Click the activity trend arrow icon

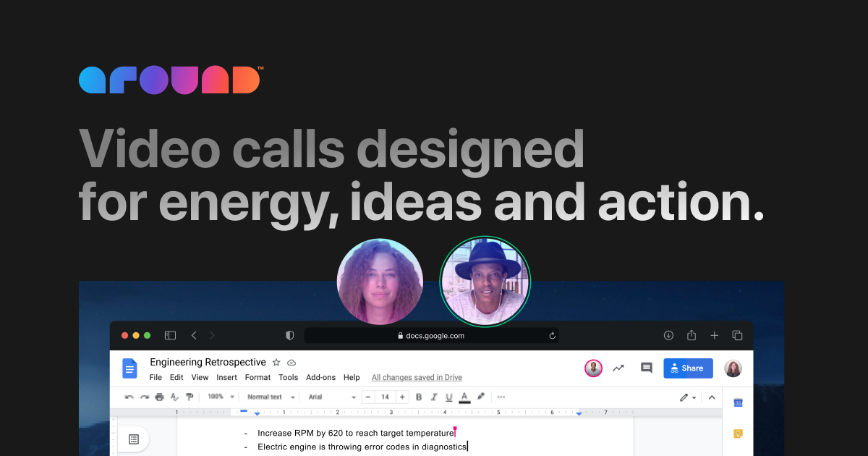[x=618, y=368]
